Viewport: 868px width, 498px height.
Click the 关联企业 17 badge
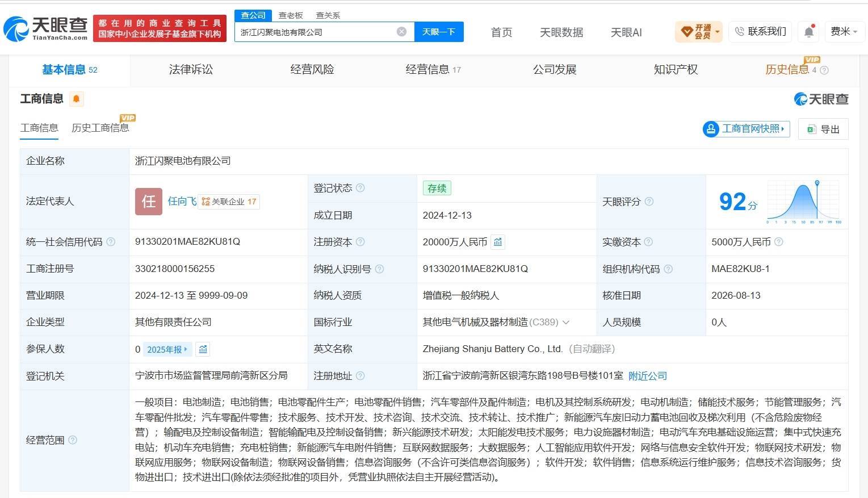[229, 202]
